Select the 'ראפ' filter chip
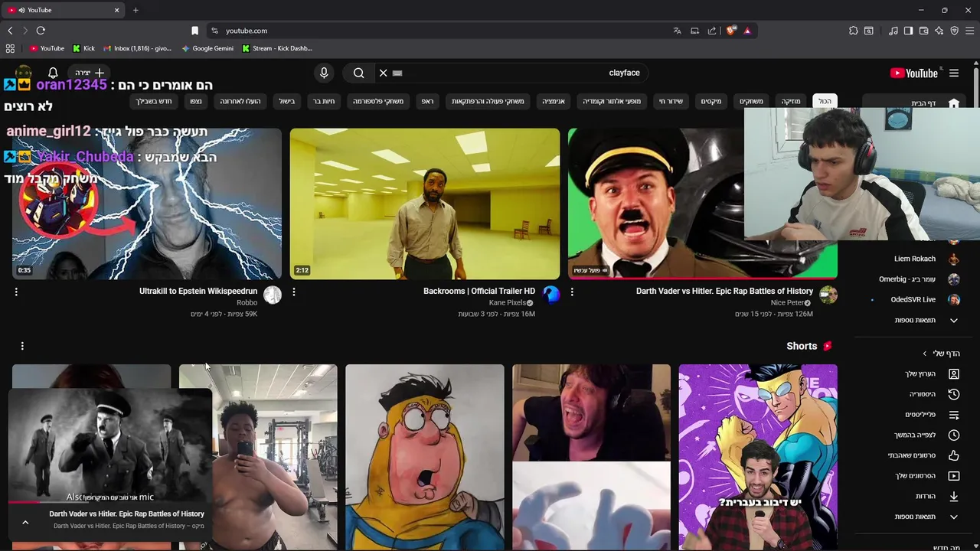Screen dimensions: 980x551 click(427, 101)
